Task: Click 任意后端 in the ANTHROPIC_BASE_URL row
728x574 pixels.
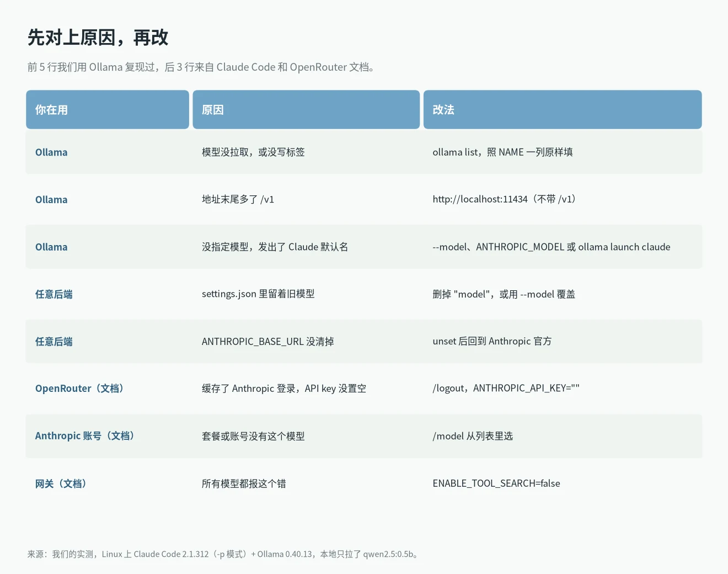Action: [54, 342]
